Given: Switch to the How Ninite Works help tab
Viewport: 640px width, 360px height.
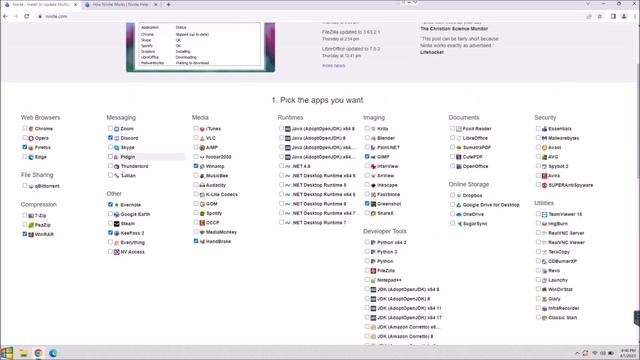Looking at the screenshot, I should tap(120, 4).
